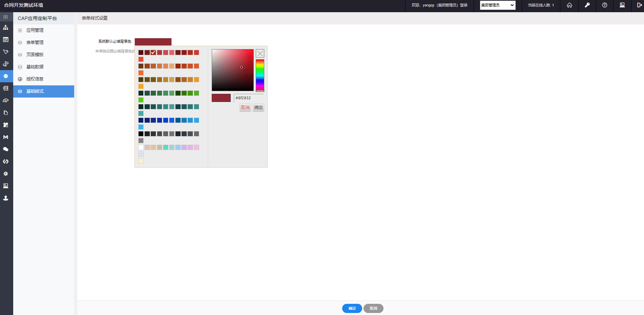Select the white palette swatch
Image resolution: width=644 pixels, height=315 pixels.
tap(141, 147)
